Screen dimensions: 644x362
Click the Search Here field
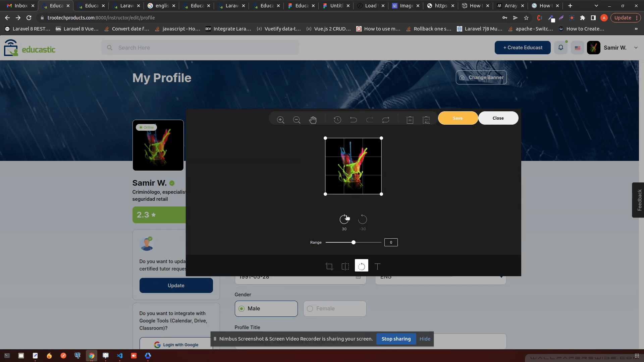[200, 48]
